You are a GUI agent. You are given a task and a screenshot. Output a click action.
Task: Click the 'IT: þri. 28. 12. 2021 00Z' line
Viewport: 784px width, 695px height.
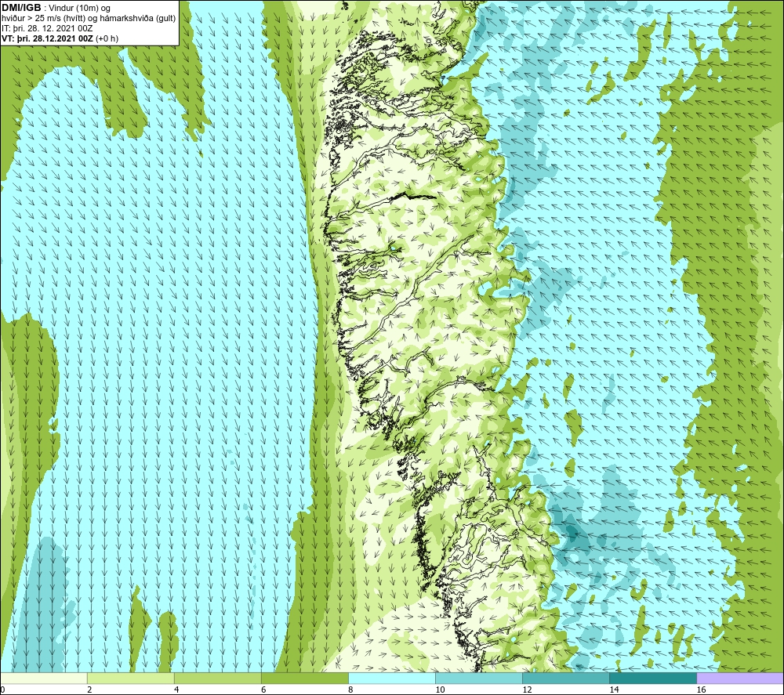click(47, 28)
